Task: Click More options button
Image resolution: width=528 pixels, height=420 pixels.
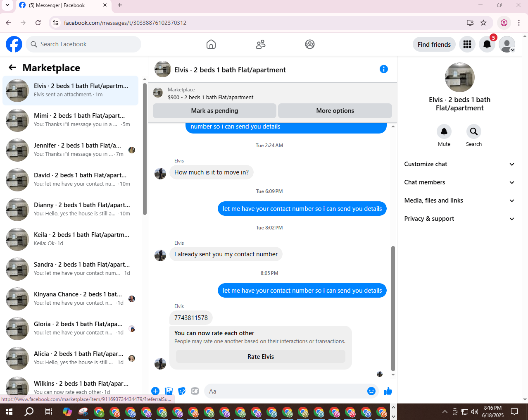Action: tap(335, 111)
